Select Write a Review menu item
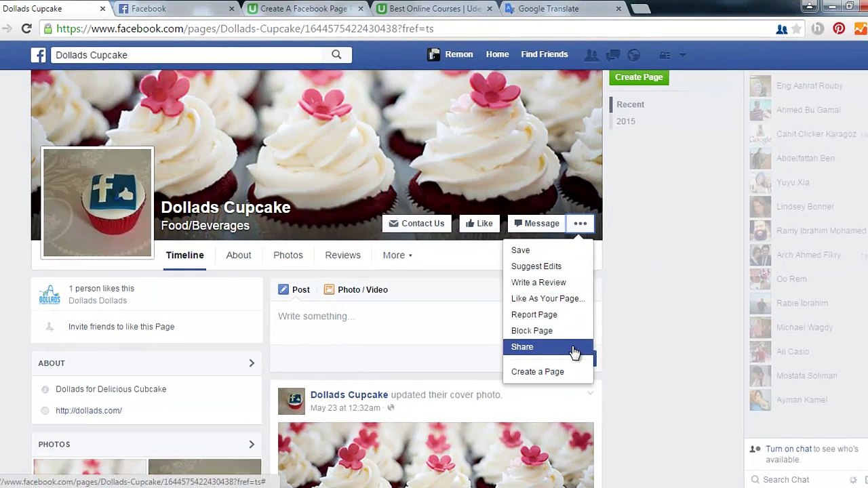This screenshot has width=868, height=488. [x=548, y=283]
